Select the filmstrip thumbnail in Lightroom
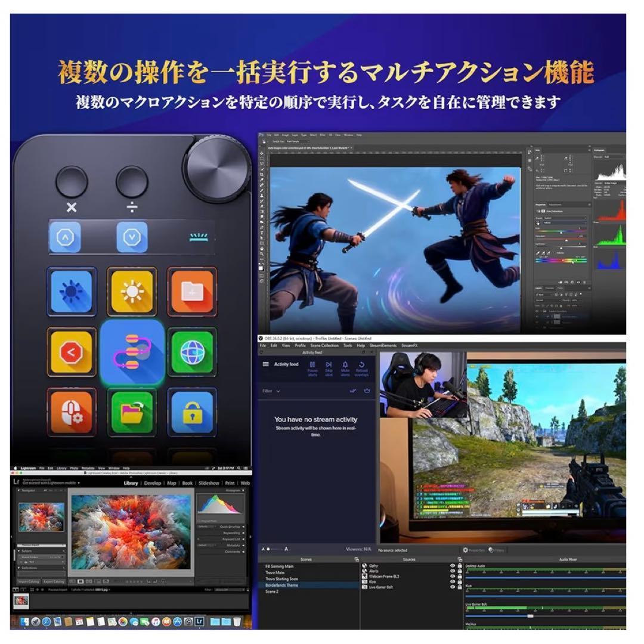 (21, 602)
